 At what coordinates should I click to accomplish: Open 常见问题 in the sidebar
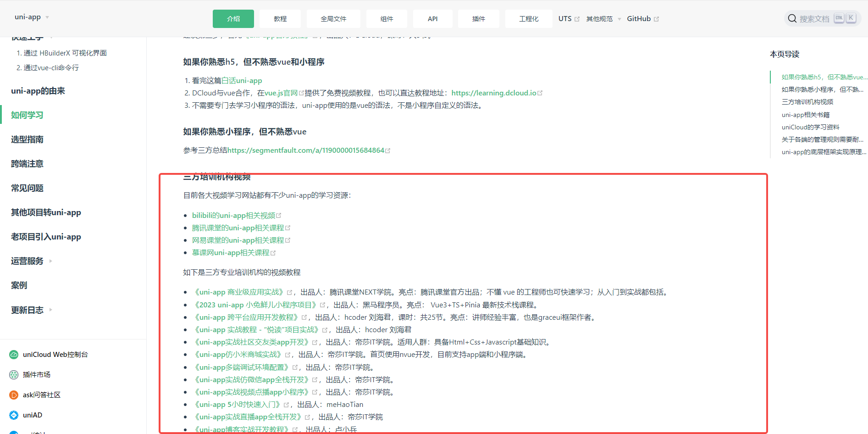[x=27, y=188]
